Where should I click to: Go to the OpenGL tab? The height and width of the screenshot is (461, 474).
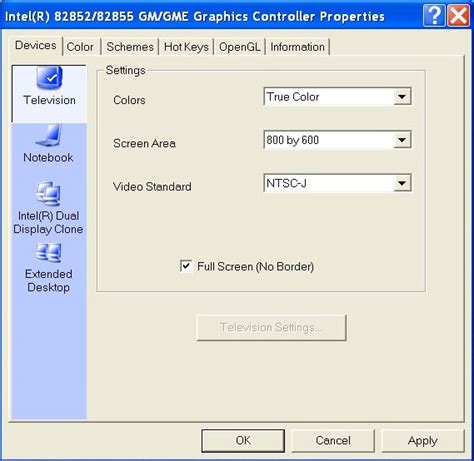pos(239,47)
